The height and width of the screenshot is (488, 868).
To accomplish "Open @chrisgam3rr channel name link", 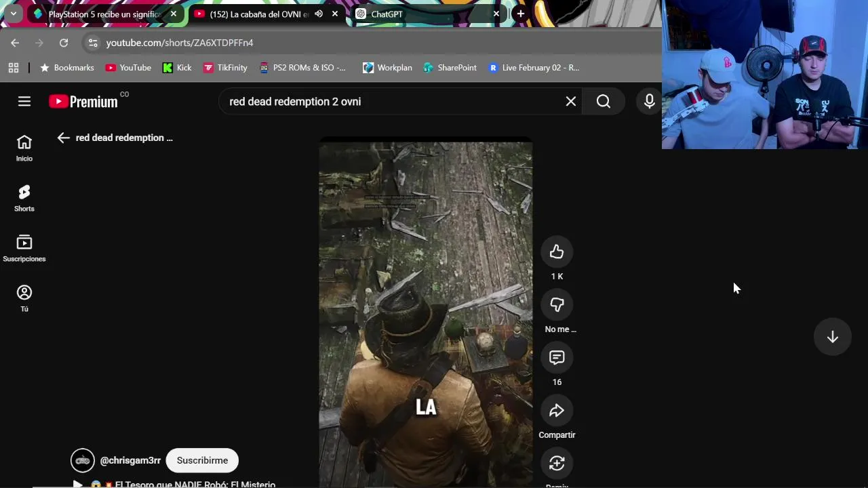I will 130,460.
